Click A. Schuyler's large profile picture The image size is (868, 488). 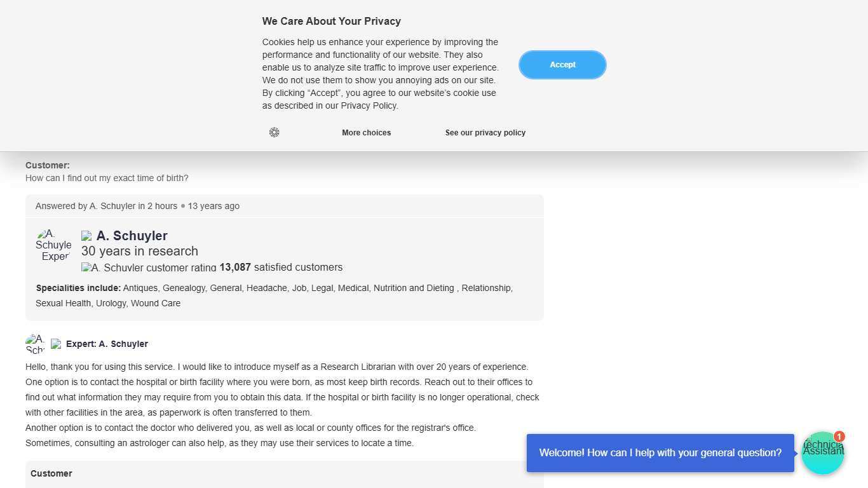tap(53, 245)
